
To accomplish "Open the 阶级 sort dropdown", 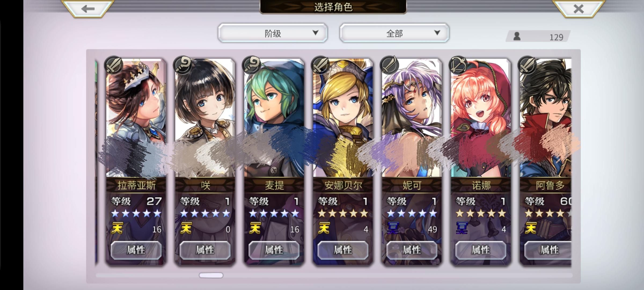I will click(x=273, y=33).
